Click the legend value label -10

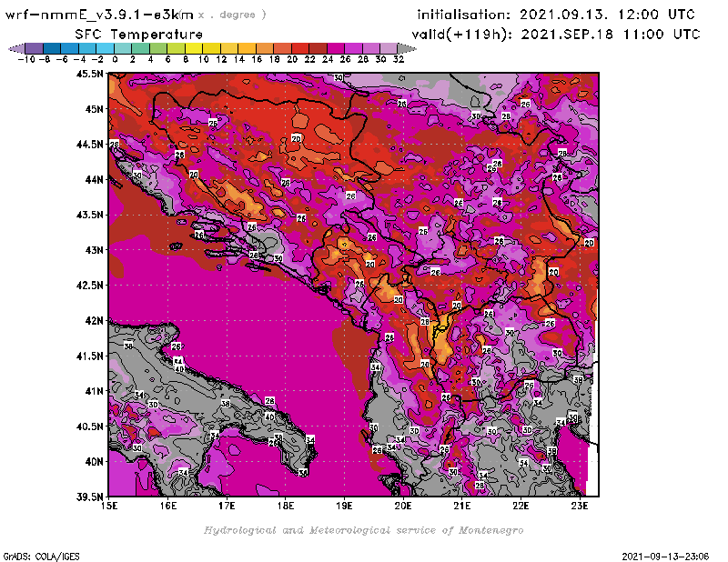(26, 59)
